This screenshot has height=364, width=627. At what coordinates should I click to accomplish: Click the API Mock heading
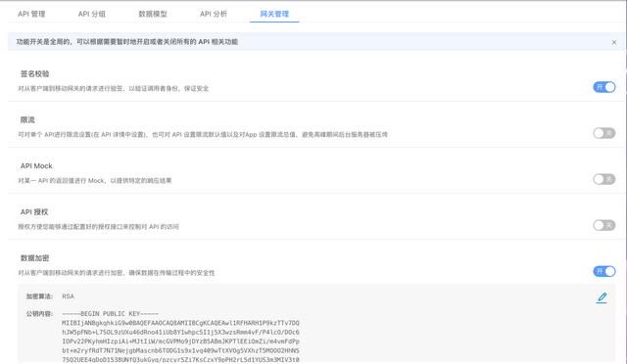click(x=36, y=165)
